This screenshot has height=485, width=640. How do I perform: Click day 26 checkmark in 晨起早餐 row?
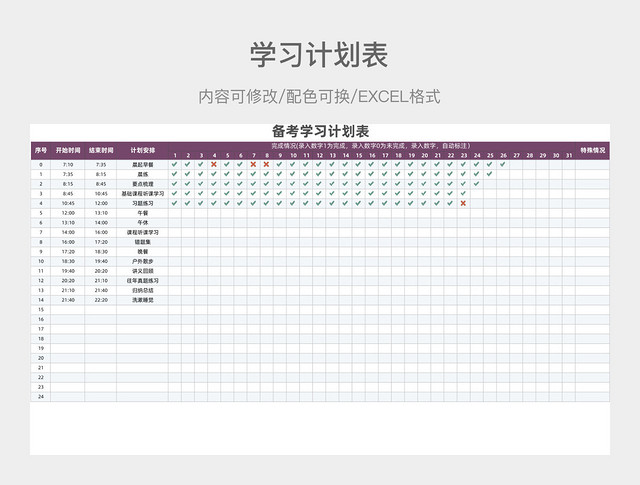(x=502, y=164)
